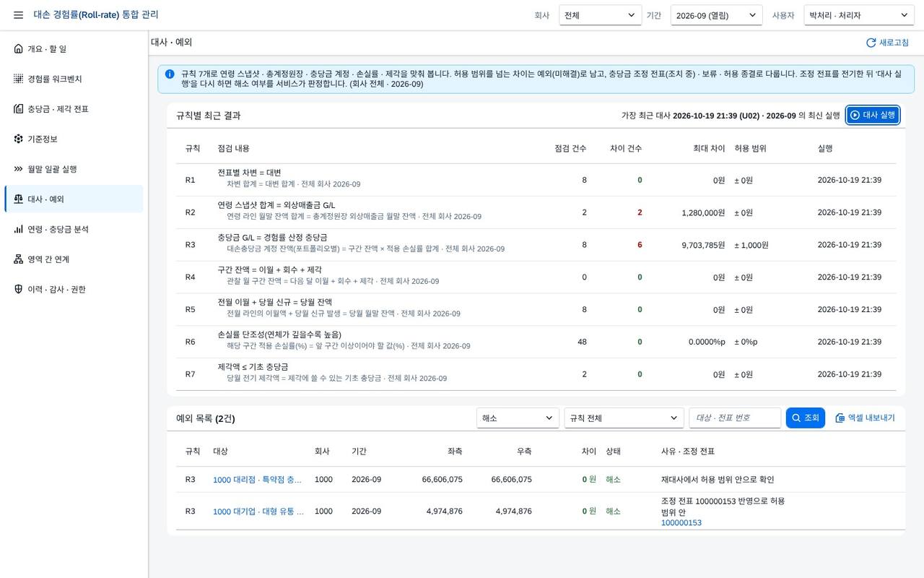Open the hamburger navigation menu

18,15
